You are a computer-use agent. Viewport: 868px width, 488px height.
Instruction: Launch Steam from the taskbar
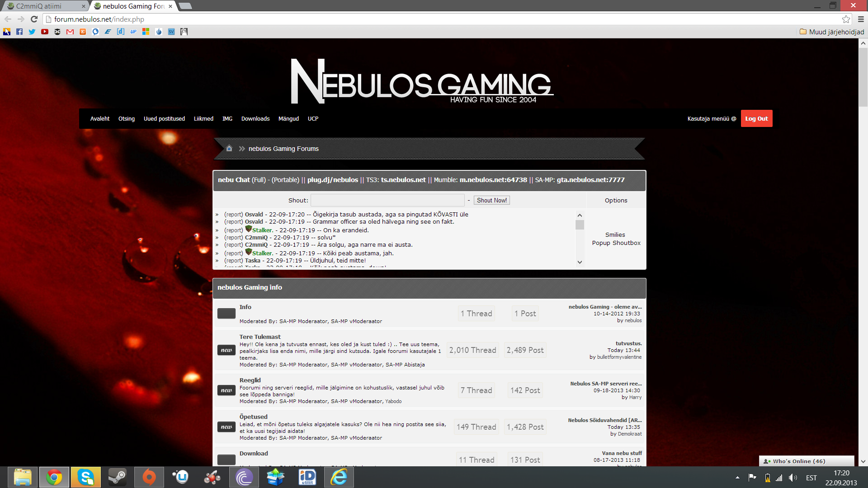click(x=117, y=477)
